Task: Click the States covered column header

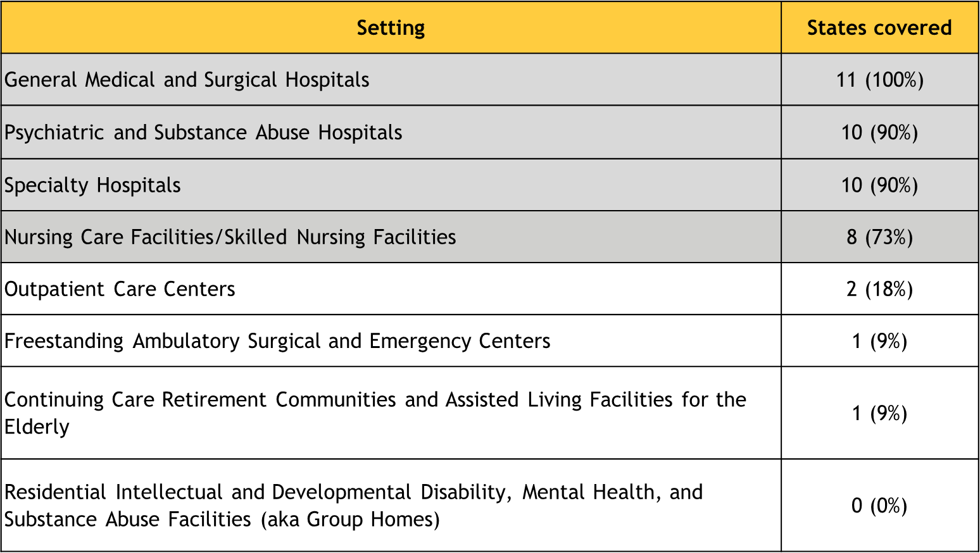Action: (879, 27)
